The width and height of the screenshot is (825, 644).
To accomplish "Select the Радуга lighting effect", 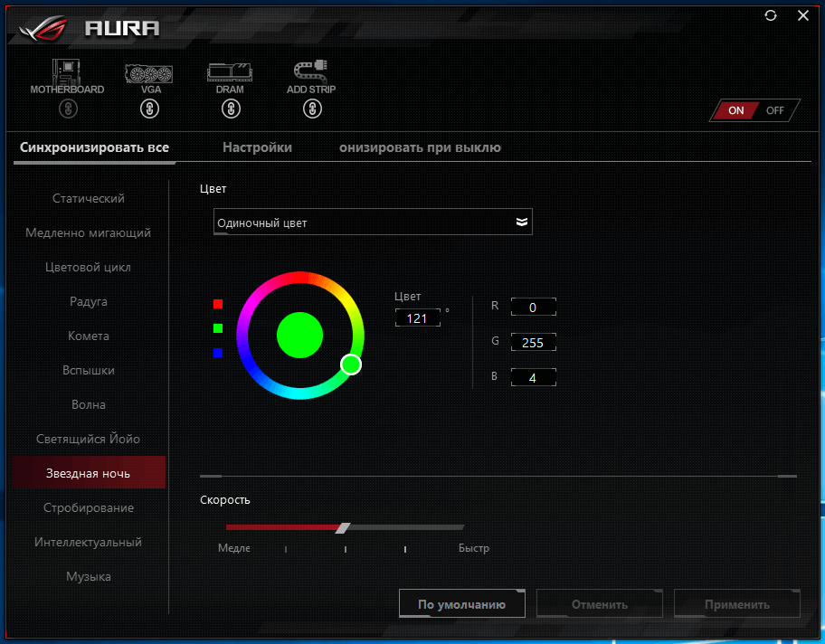I will 89,301.
